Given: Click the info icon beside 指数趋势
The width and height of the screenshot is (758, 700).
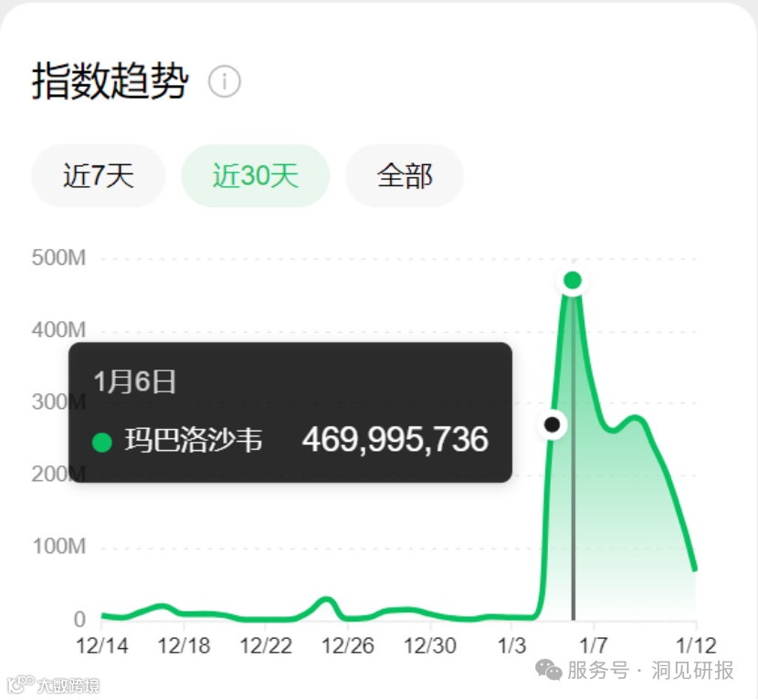Looking at the screenshot, I should point(225,81).
